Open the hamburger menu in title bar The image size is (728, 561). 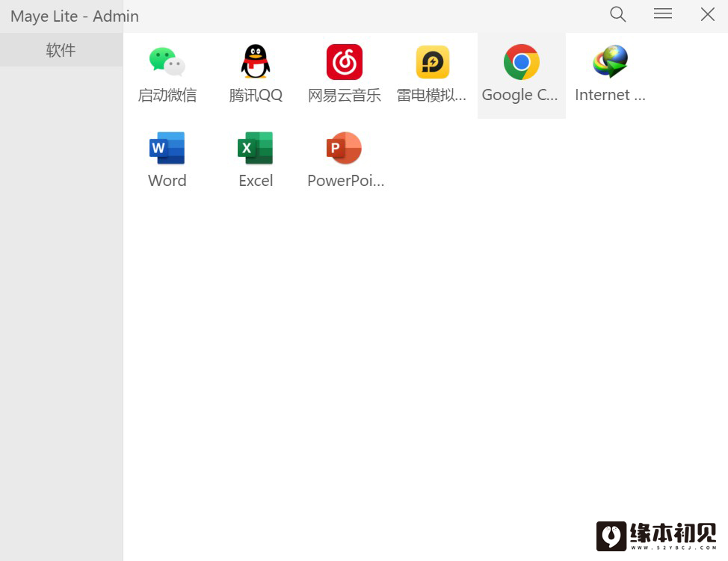662,13
